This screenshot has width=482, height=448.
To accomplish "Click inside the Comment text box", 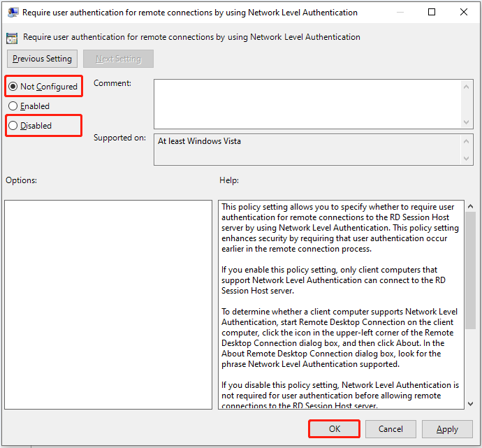I will pyautogui.click(x=307, y=103).
